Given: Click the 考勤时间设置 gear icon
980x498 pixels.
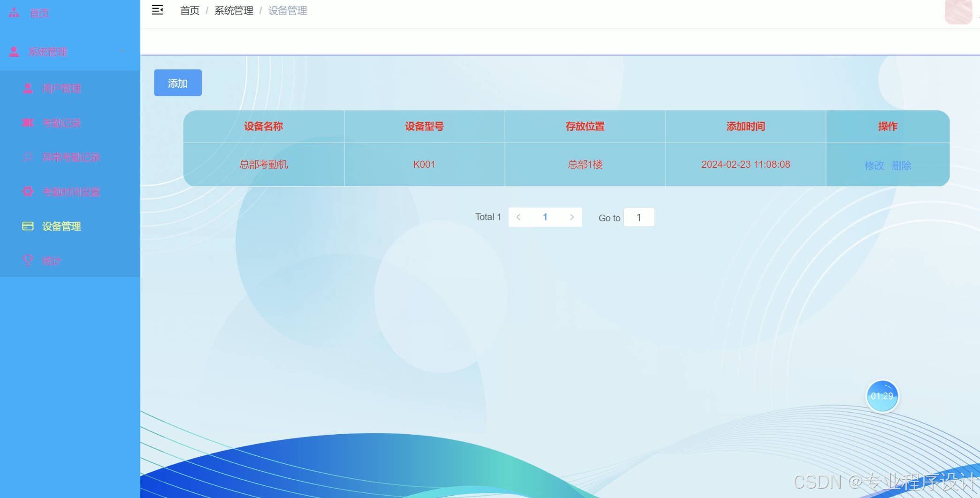Looking at the screenshot, I should tap(28, 191).
